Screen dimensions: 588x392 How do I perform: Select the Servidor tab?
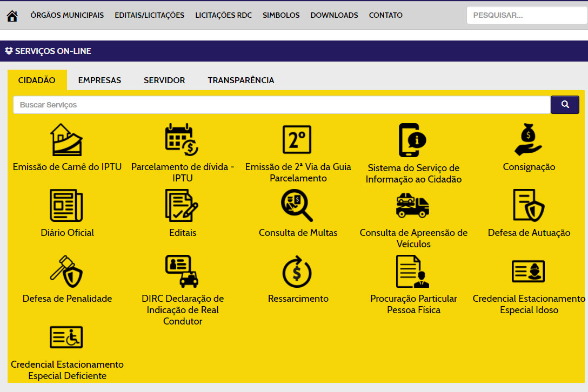(164, 80)
